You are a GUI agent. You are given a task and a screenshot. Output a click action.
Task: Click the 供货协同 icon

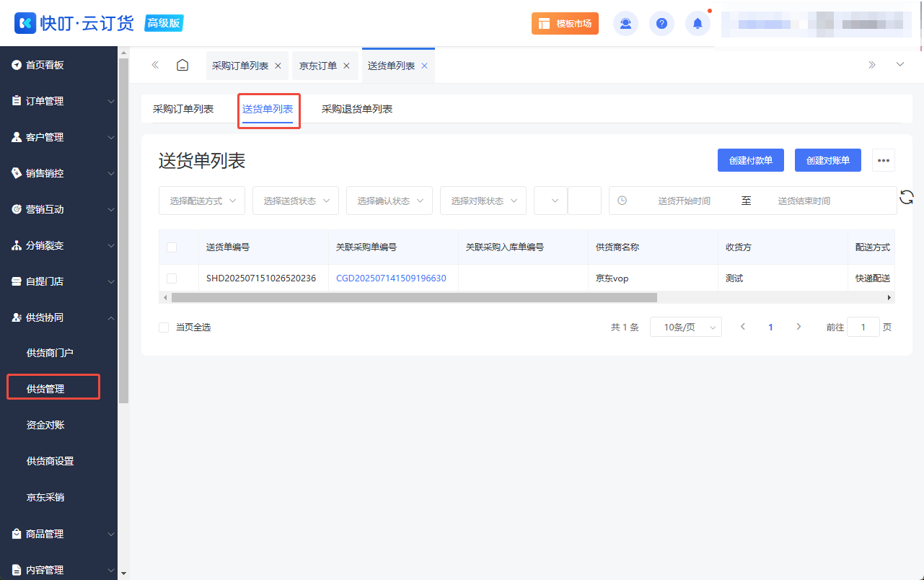click(17, 317)
